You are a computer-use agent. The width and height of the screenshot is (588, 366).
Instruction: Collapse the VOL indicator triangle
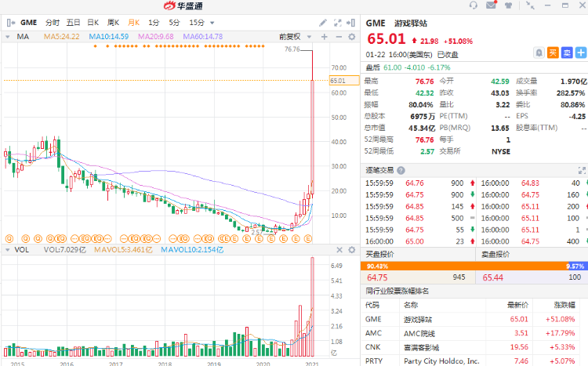[8, 250]
